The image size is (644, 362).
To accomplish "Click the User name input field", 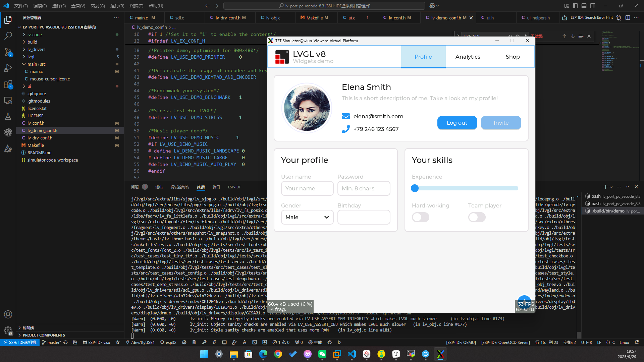I will [307, 188].
